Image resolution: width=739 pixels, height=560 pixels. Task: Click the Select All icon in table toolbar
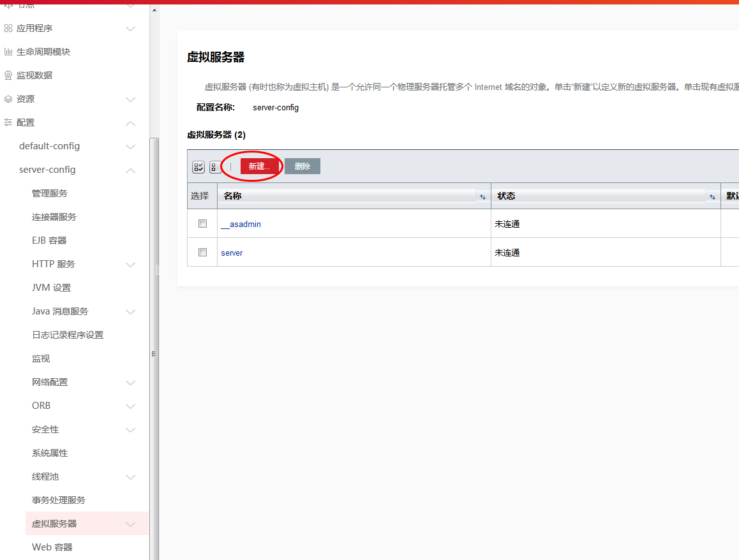coord(198,167)
